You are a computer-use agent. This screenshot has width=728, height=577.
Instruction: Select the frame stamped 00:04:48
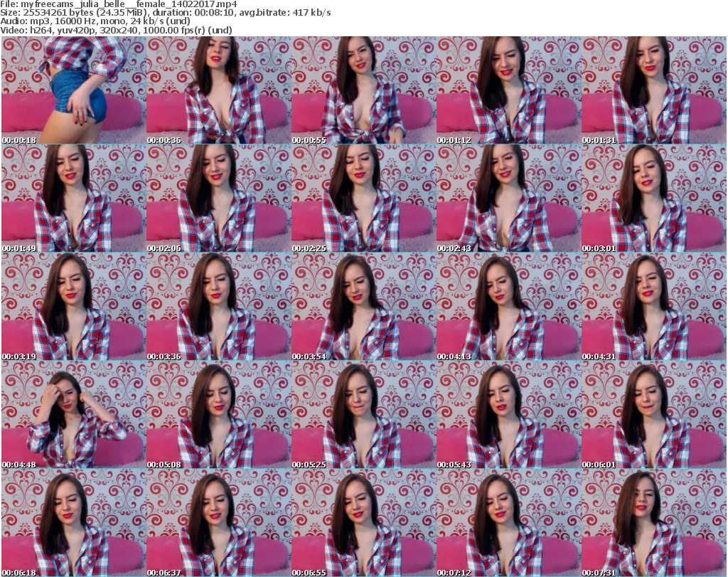pyautogui.click(x=73, y=415)
